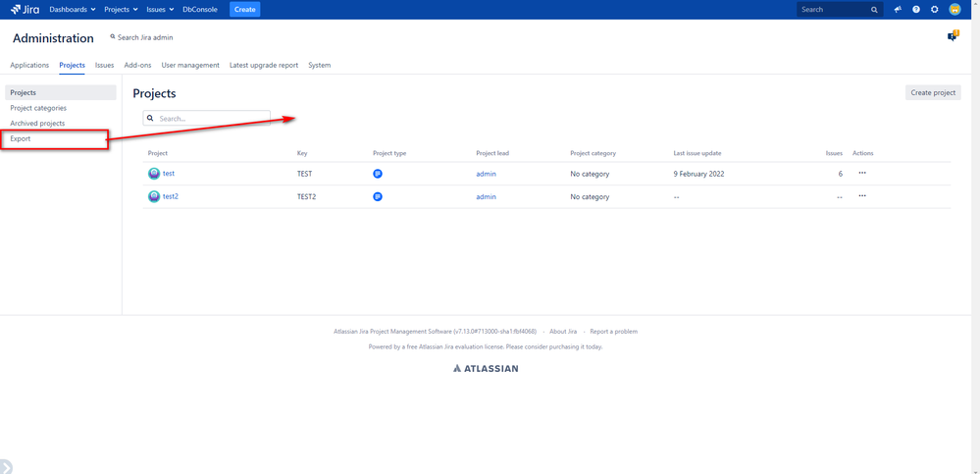
Task: Open the User management tab
Action: (x=190, y=65)
